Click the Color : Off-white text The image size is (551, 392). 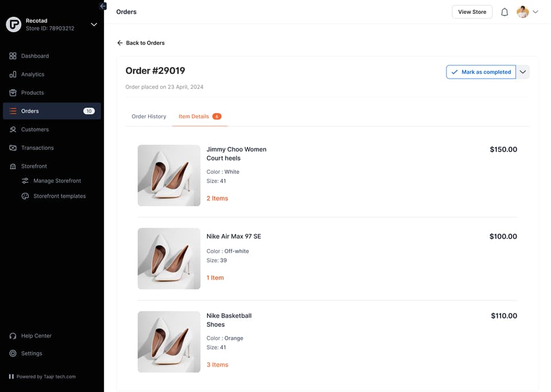[228, 251]
